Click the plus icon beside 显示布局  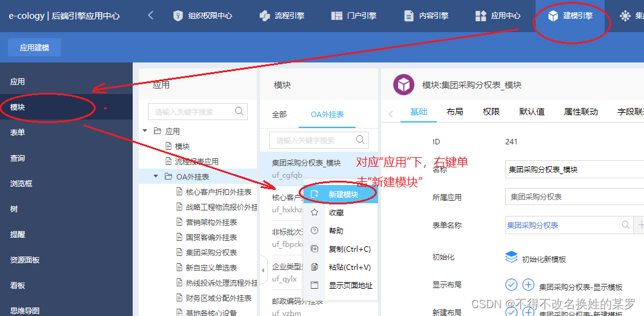528,284
